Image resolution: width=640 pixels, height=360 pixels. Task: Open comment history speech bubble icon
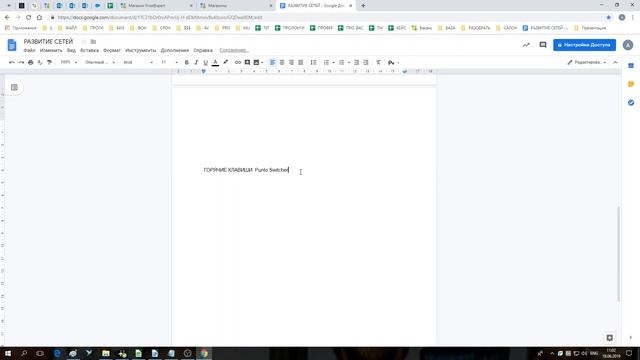pyautogui.click(x=542, y=45)
